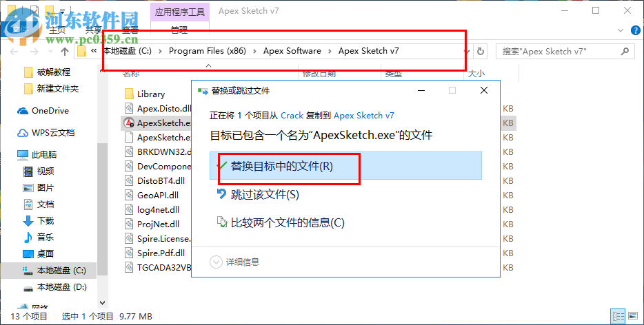644x325 pixels.
Task: Select Spire.Pdf.dll file
Action: (161, 253)
